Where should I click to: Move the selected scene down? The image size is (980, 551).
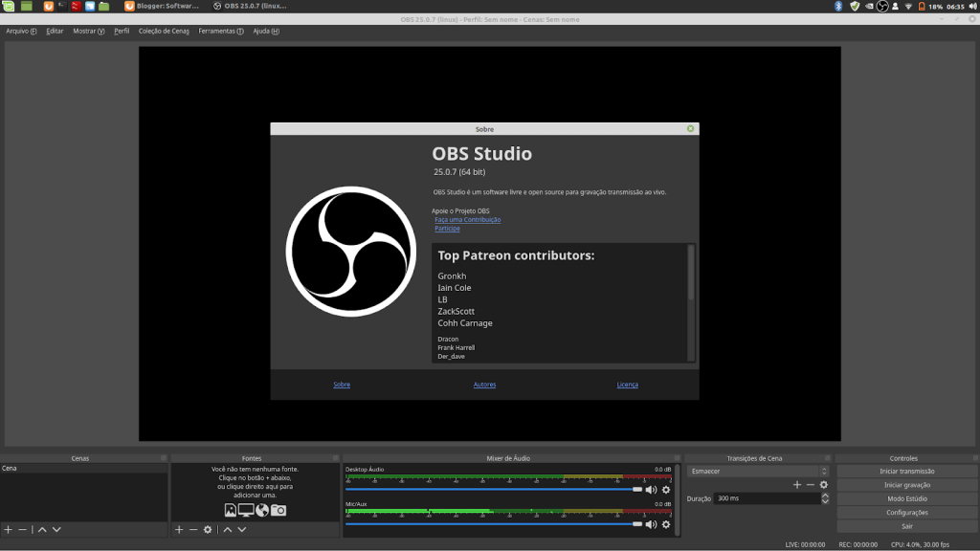point(56,529)
